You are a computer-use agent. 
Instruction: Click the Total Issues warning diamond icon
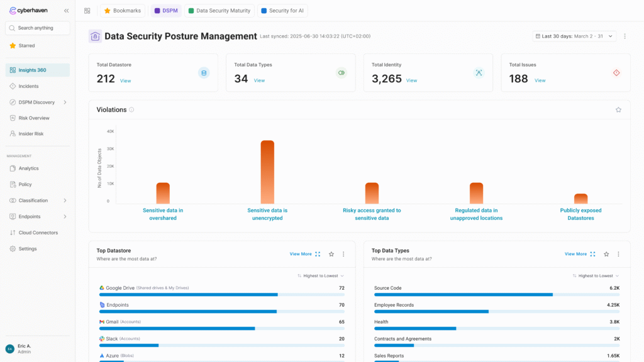click(x=616, y=73)
